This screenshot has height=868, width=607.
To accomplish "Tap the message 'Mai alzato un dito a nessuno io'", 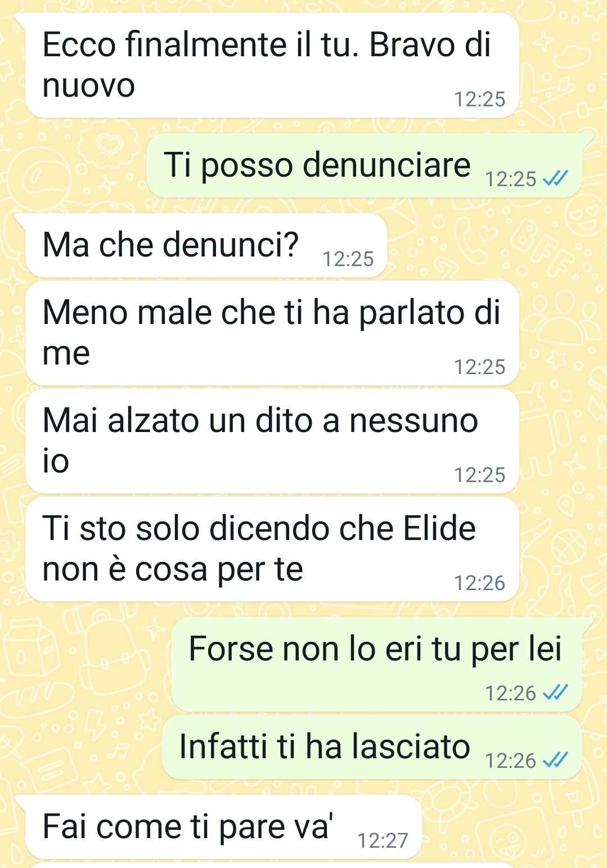I will (272, 441).
